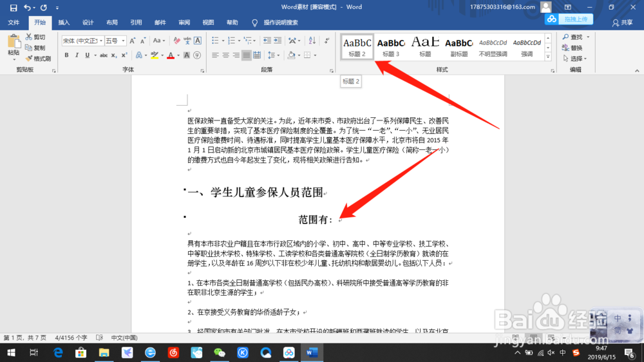Image resolution: width=644 pixels, height=362 pixels.
Task: Open the font name dropdown (宋体)
Action: pyautogui.click(x=101, y=41)
